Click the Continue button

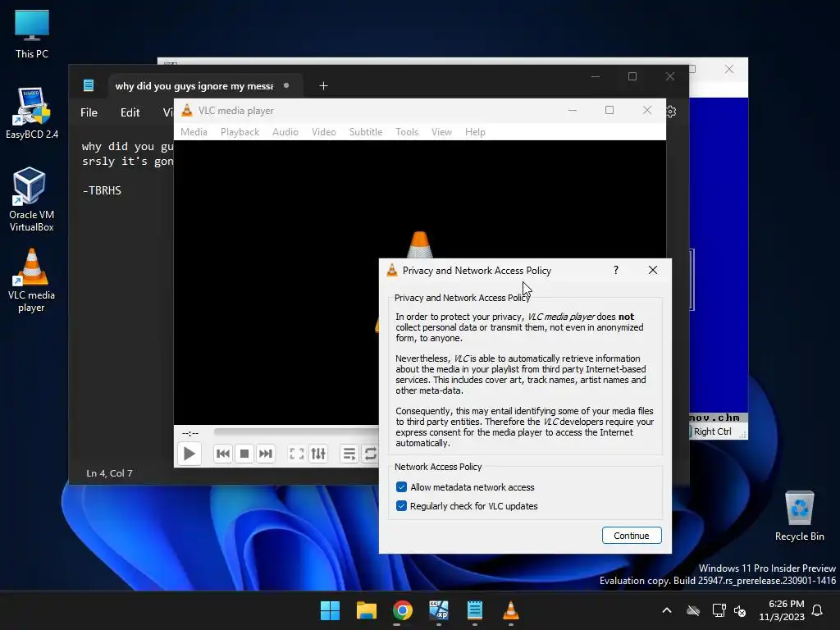click(x=632, y=536)
